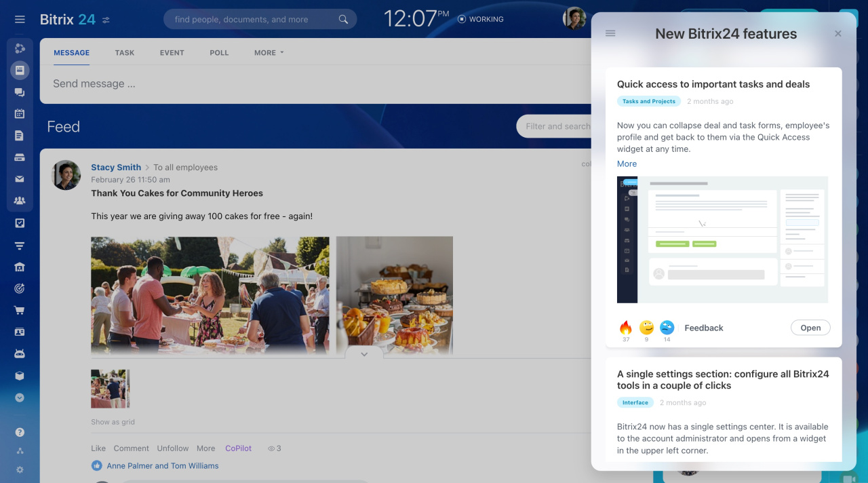
Task: Click Stacy Smith's avatar on the post
Action: 66,175
